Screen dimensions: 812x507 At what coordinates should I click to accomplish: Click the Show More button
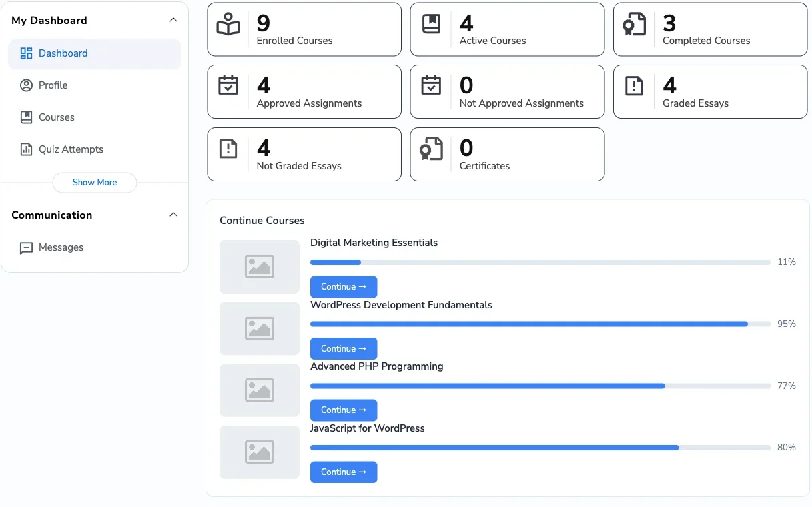95,183
